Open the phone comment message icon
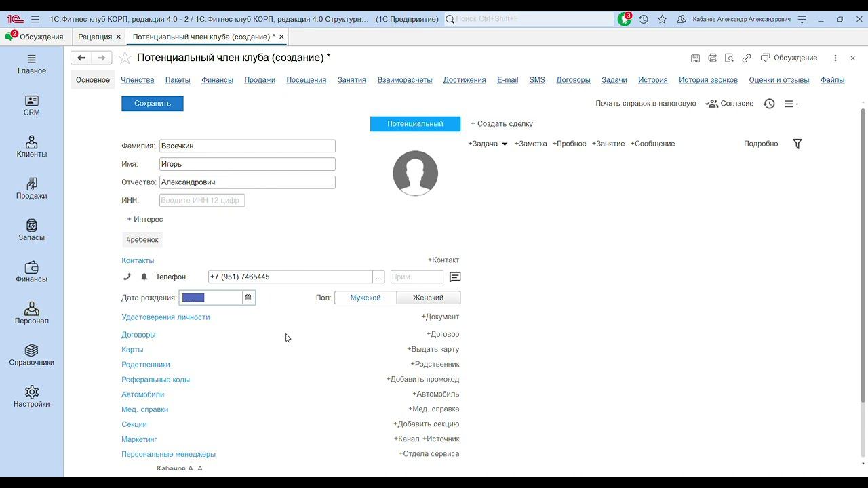 click(455, 277)
